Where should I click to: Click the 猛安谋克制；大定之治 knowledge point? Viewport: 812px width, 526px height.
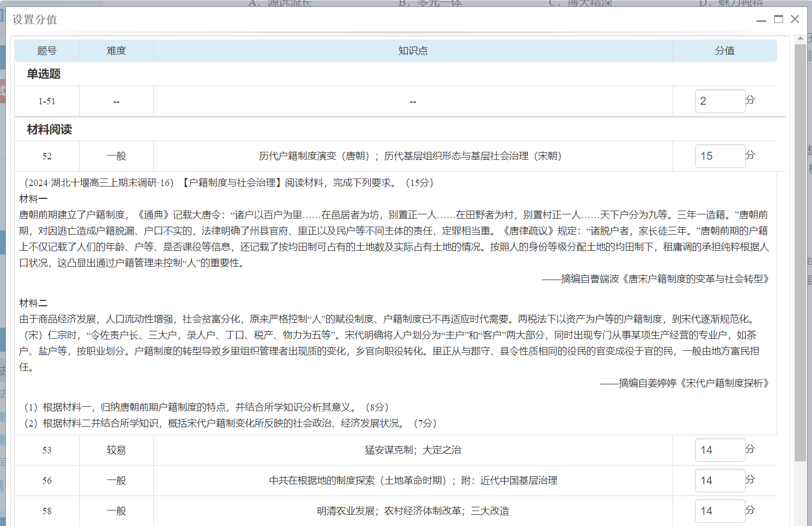412,450
